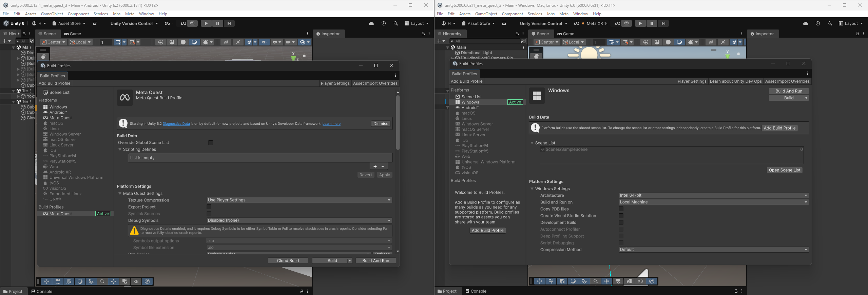
Task: Toggle 2D view icon in left Scene toolbar
Action: point(226,42)
